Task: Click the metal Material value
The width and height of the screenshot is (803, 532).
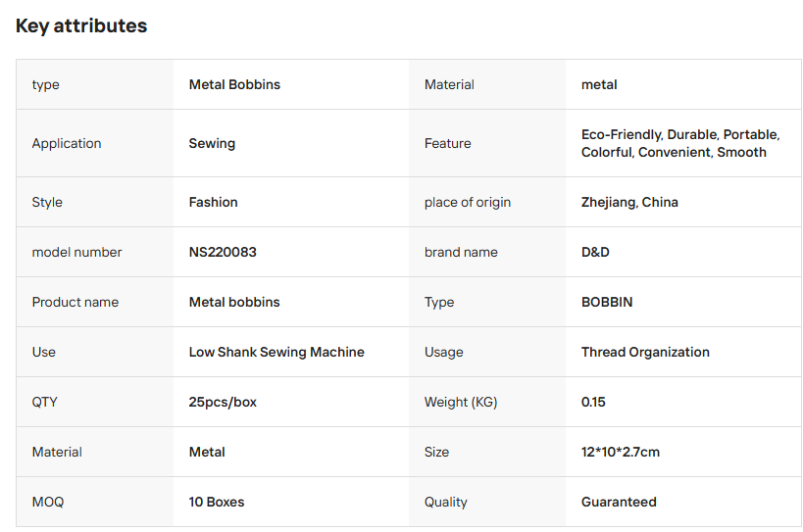Action: pos(599,84)
